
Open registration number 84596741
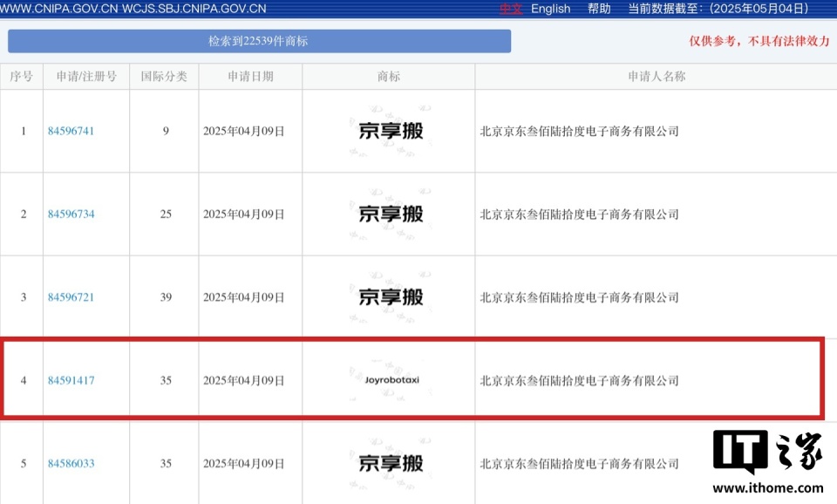tap(71, 131)
